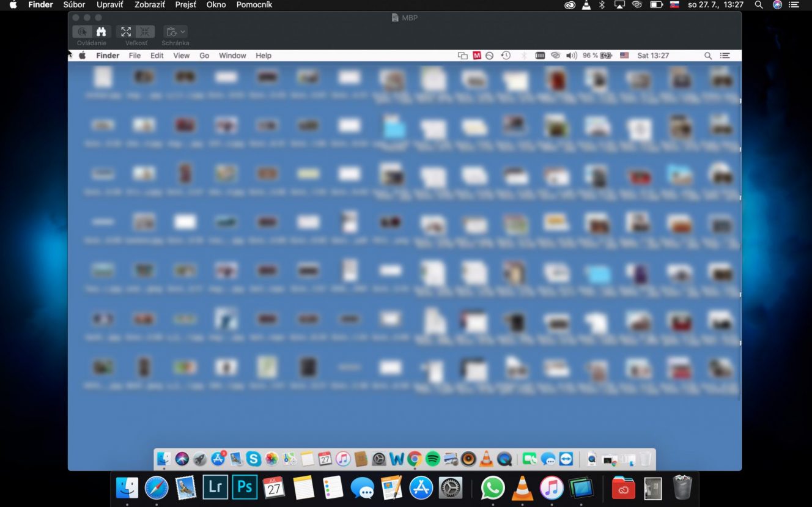This screenshot has height=507, width=812.
Task: Open the local Zobraziť menu
Action: pos(150,5)
